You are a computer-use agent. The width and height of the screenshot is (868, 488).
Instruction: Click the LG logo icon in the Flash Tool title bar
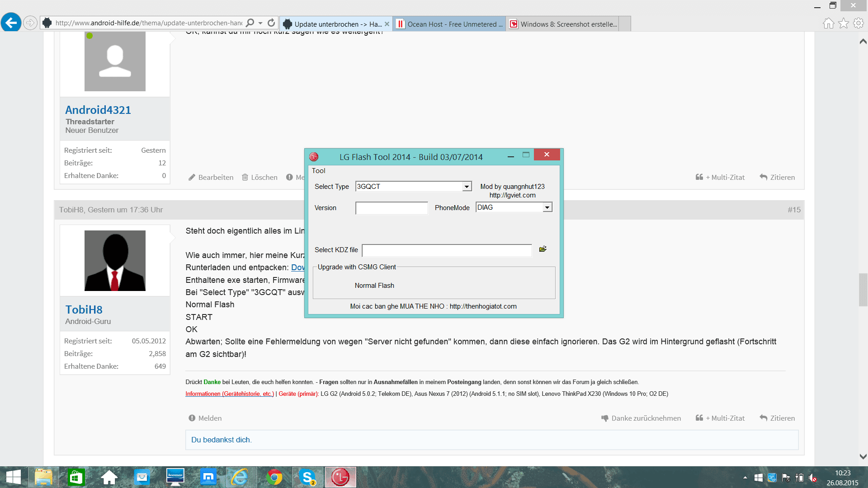click(x=314, y=157)
